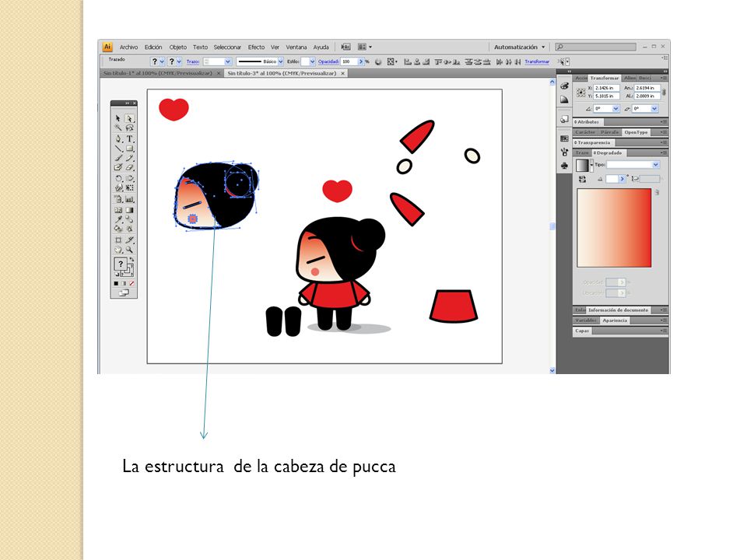Select the Lasso tool

(x=129, y=128)
